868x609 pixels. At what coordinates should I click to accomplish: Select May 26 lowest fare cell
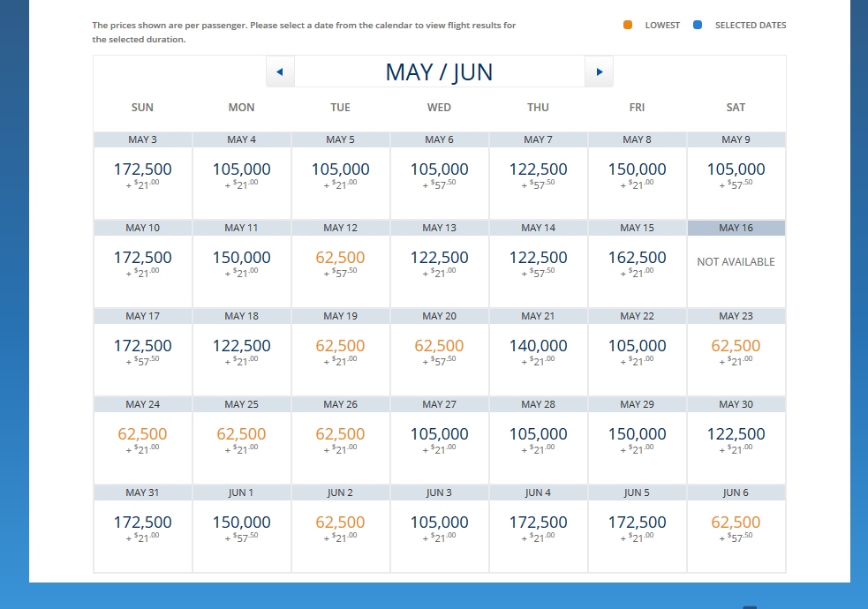pyautogui.click(x=340, y=439)
